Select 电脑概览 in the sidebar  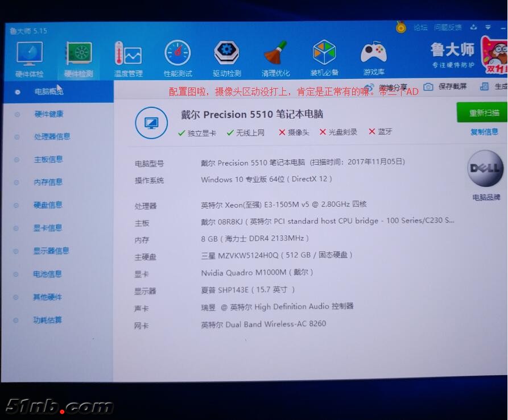59,92
